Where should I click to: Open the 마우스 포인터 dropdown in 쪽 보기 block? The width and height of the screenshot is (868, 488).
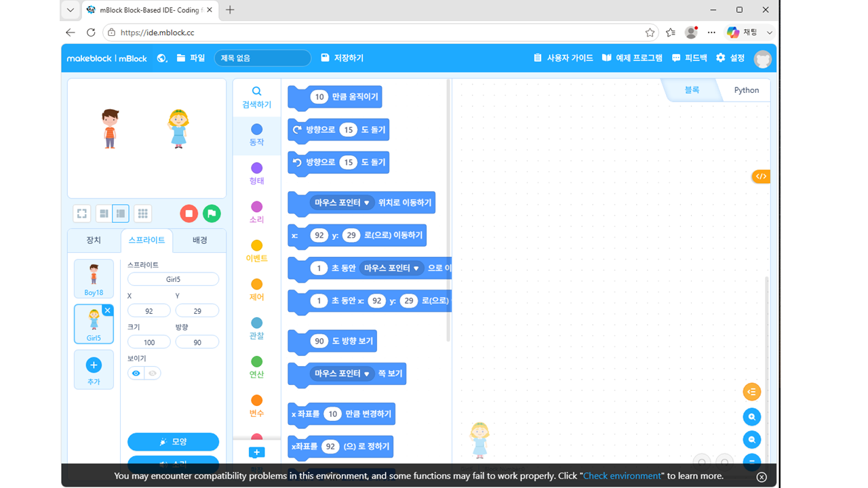[342, 373]
